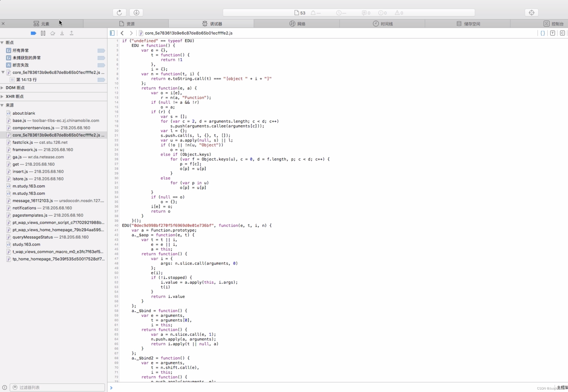Click the console prompt input
The width and height of the screenshot is (568, 392).
coord(329,388)
